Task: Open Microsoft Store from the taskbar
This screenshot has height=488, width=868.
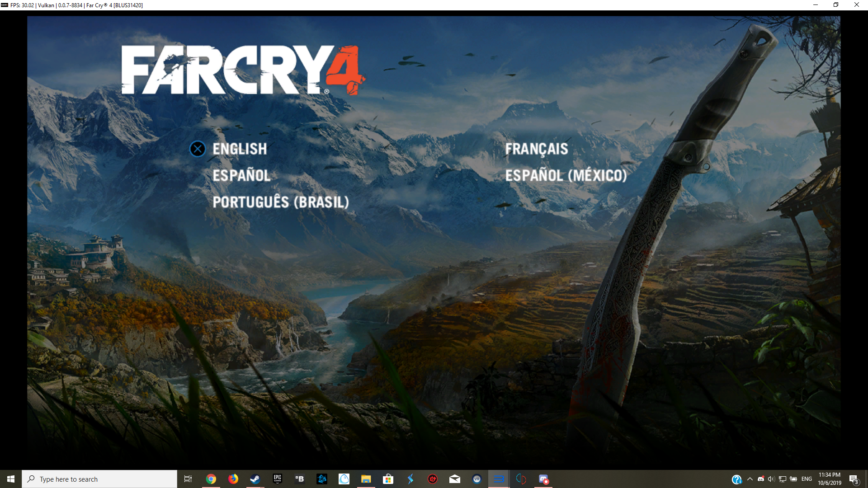Action: pos(388,479)
